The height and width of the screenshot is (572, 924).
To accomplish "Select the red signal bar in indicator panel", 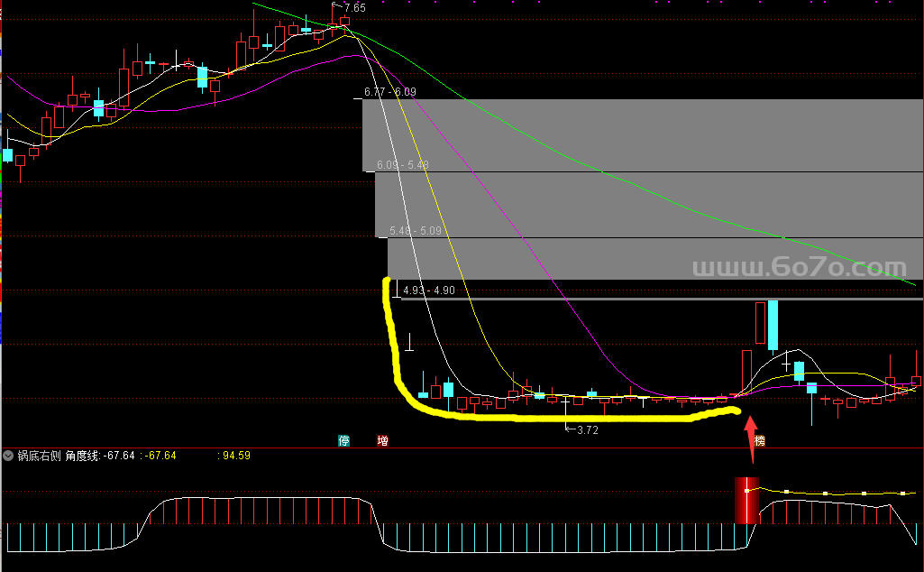I will coord(746,501).
